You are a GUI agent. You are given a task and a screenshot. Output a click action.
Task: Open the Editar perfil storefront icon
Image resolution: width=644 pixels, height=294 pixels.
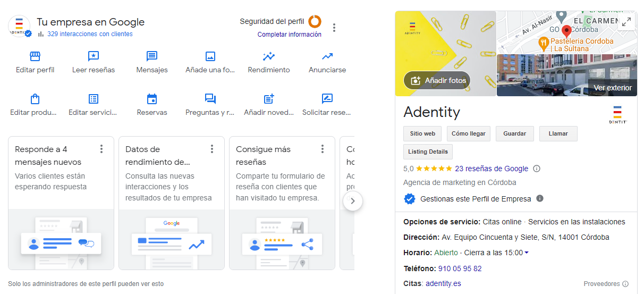[35, 56]
